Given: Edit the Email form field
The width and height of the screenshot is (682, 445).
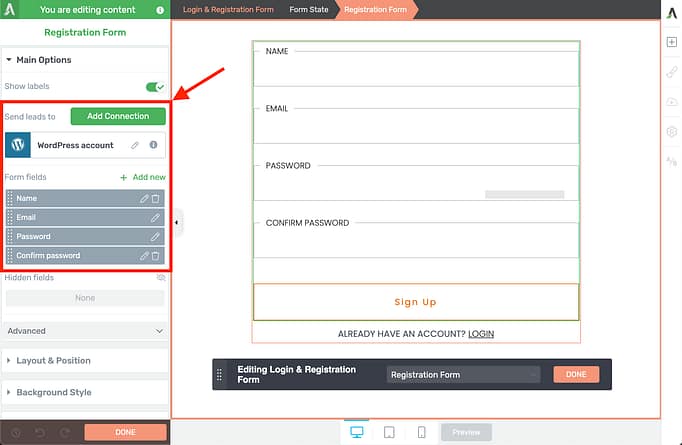Looking at the screenshot, I should click(155, 218).
